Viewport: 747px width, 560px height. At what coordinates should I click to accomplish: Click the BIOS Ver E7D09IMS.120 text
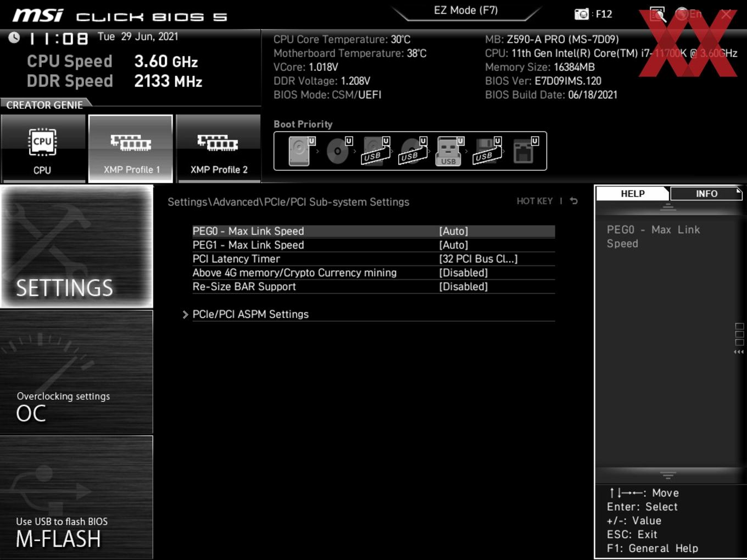[543, 81]
